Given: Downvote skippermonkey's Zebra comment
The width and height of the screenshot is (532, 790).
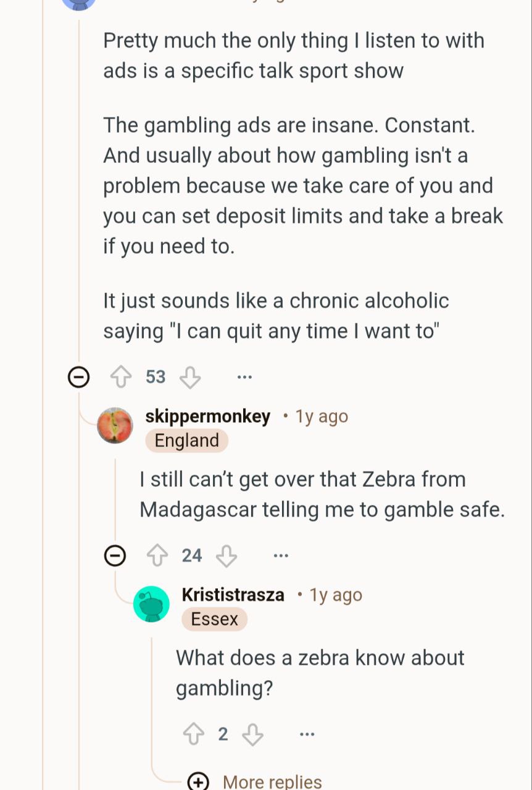Looking at the screenshot, I should point(227,555).
